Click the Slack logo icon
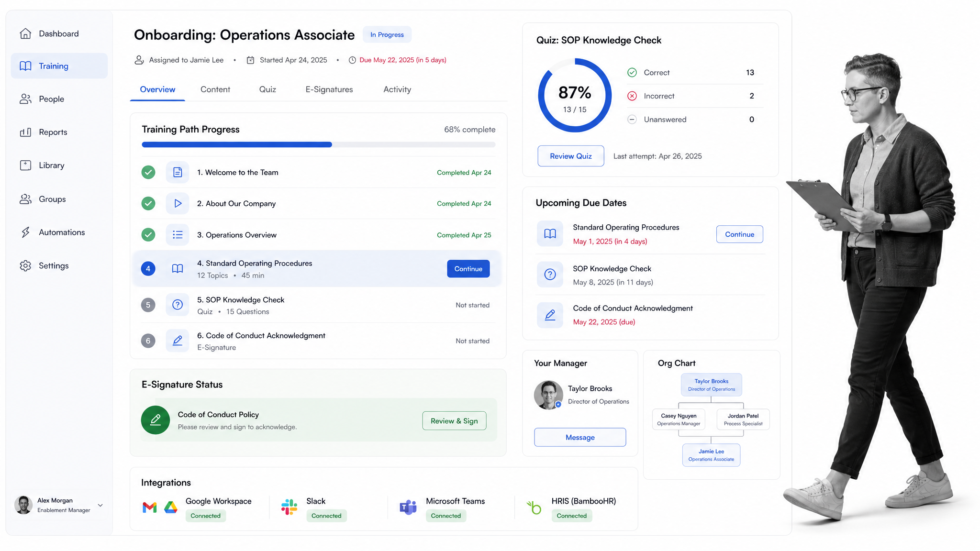The image size is (980, 551). 289,507
